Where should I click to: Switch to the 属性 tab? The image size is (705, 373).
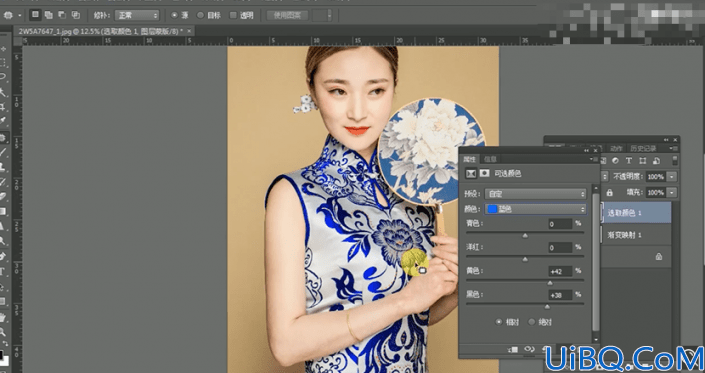point(469,159)
